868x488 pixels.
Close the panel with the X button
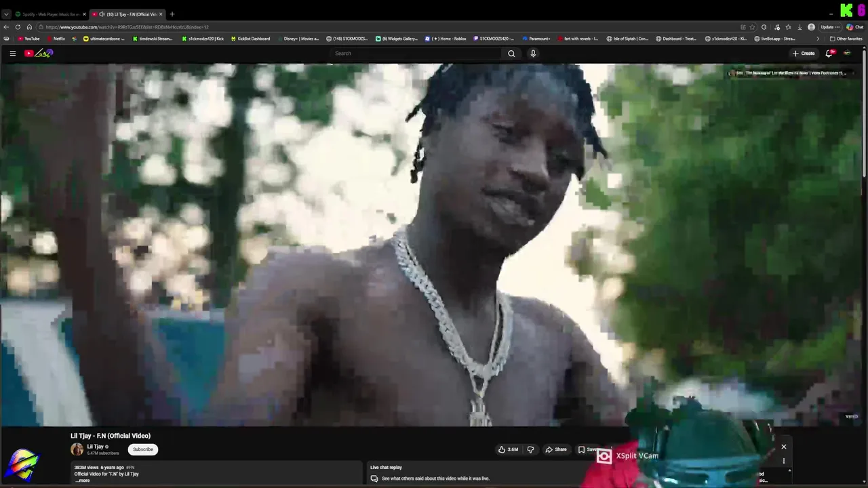(x=784, y=447)
